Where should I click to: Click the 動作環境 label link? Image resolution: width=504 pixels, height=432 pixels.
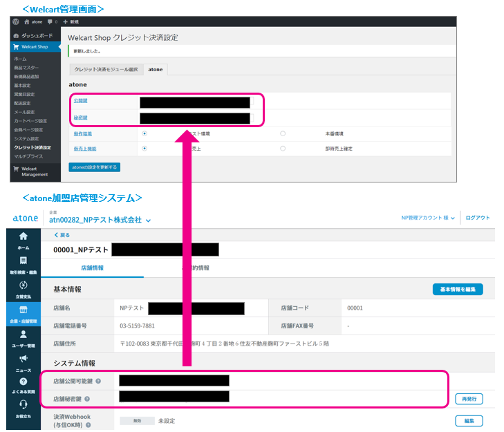pos(82,133)
